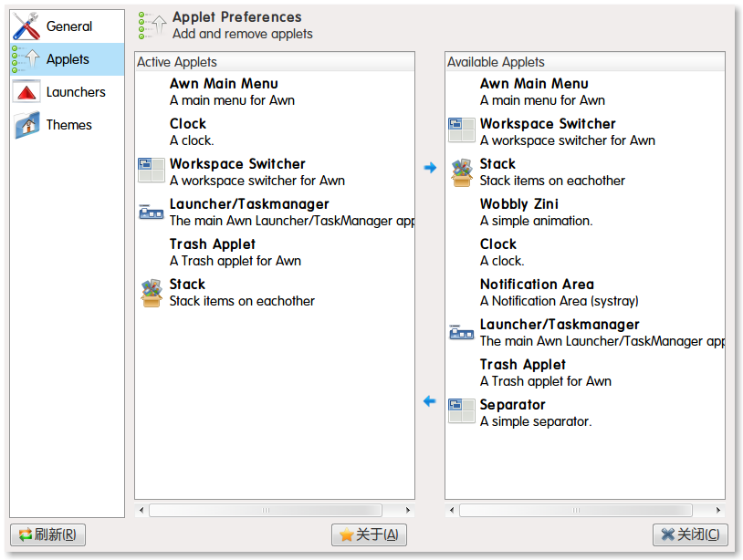Viewport: 743px width, 560px height.
Task: Click Available Applets scrollbar left arrow
Action: 452,511
